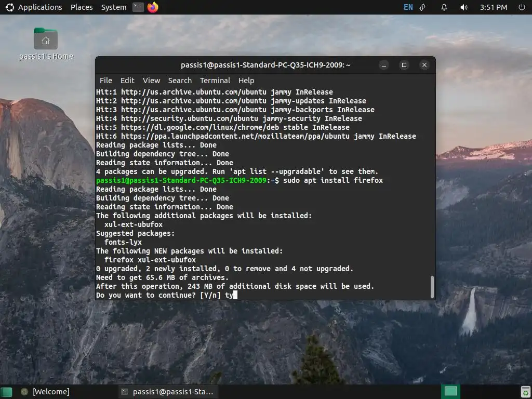
Task: Click the 'sudo apt install firefox' command text
Action: (333, 180)
